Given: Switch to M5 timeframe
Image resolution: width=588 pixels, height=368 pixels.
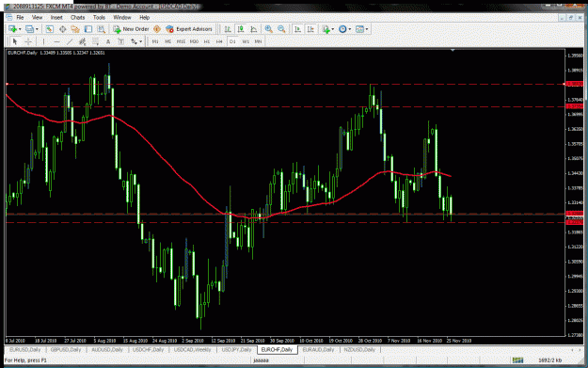Looking at the screenshot, I should coord(168,41).
